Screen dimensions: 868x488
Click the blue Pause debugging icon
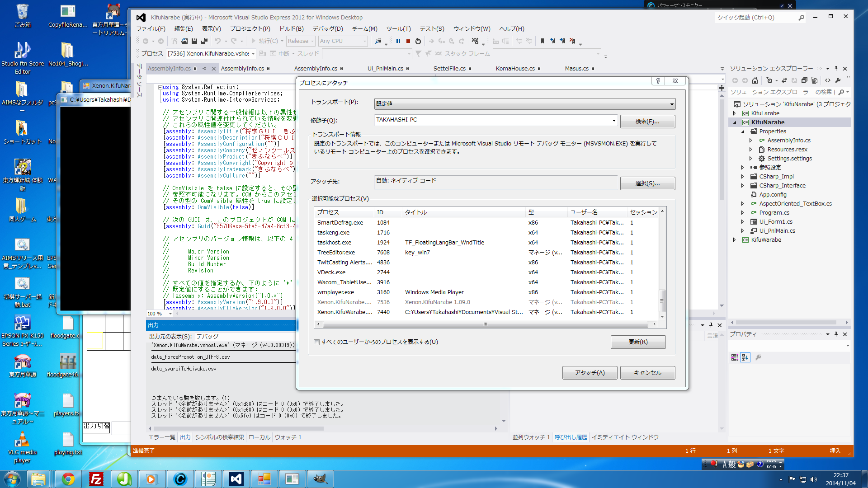coord(398,41)
